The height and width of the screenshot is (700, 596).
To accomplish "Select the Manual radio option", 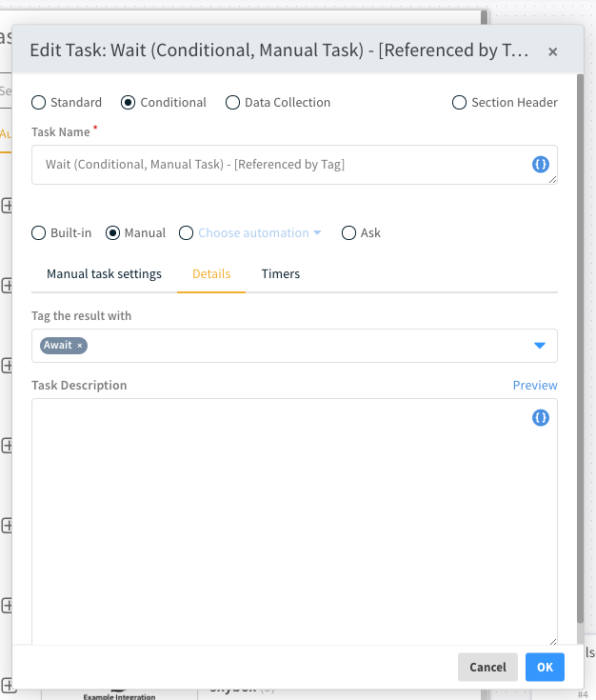I will [x=113, y=233].
